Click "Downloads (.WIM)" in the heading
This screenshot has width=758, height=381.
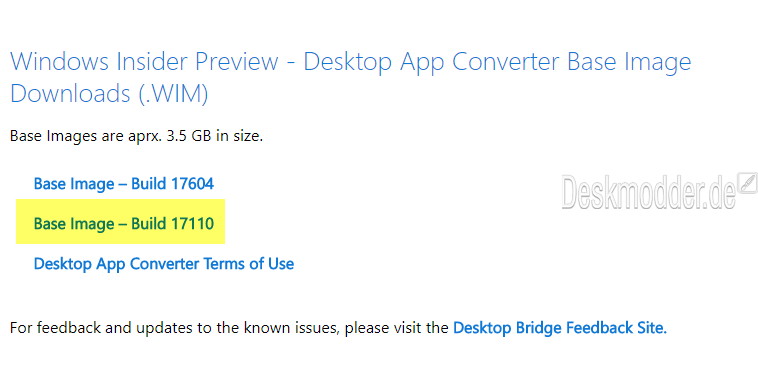(x=109, y=93)
